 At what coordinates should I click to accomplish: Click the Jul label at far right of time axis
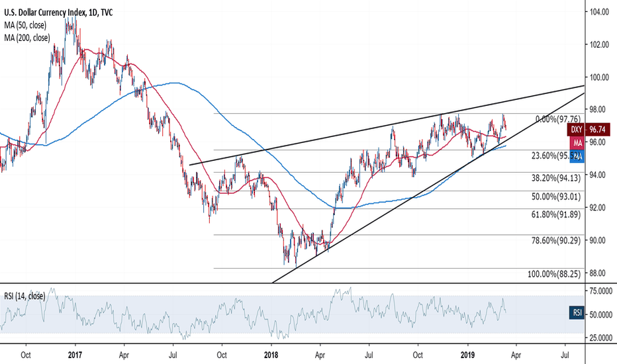point(565,355)
